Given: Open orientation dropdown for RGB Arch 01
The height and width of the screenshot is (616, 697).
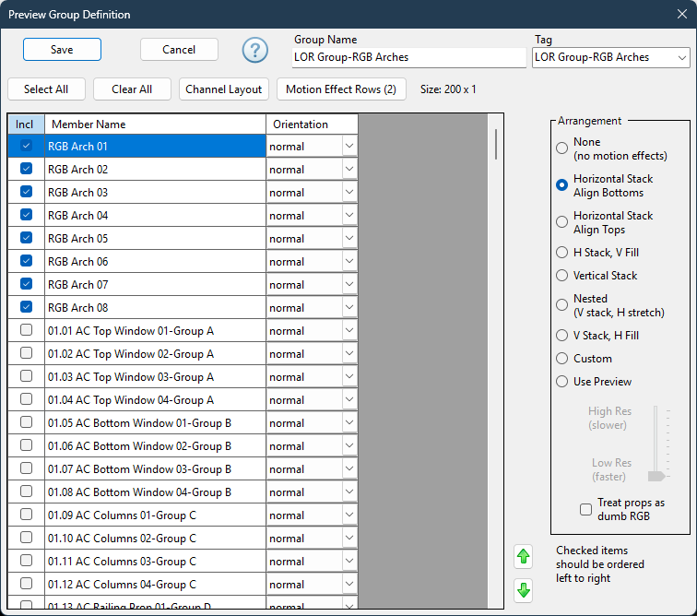Looking at the screenshot, I should point(349,146).
